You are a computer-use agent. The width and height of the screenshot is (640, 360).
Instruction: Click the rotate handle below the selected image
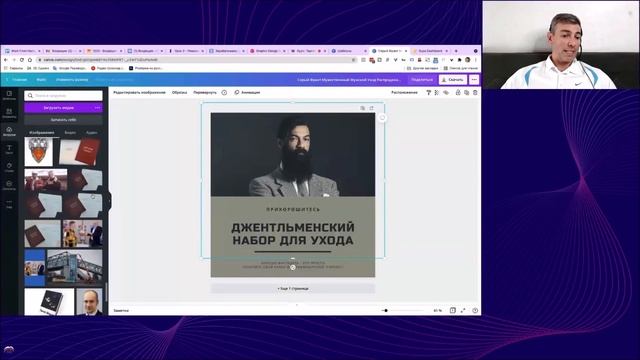293,267
